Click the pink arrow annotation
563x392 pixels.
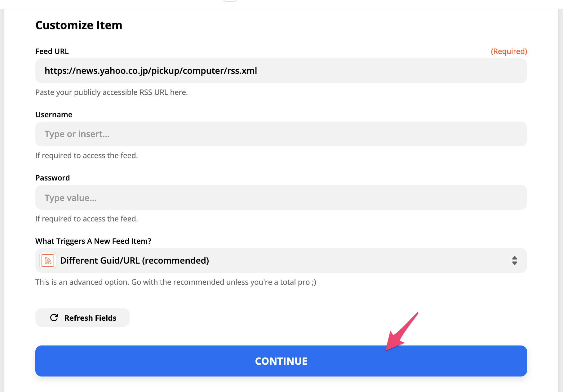(402, 332)
